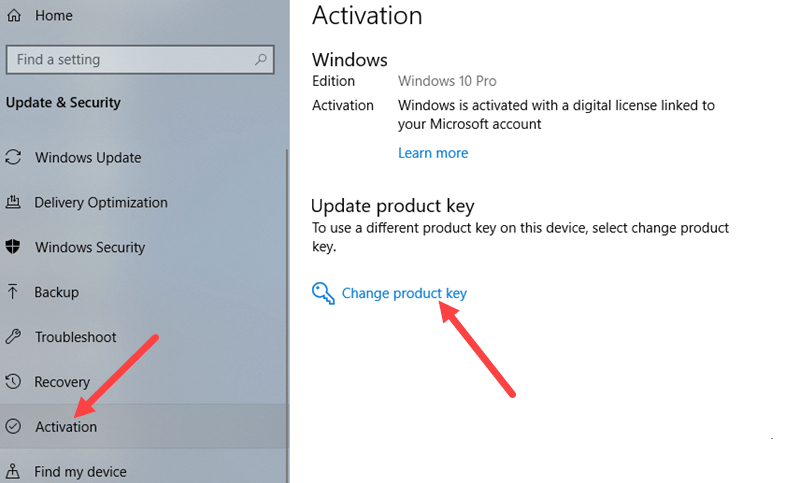Click the sidebar vertical scrollbar
Screen dimensions: 800x483
point(287,315)
